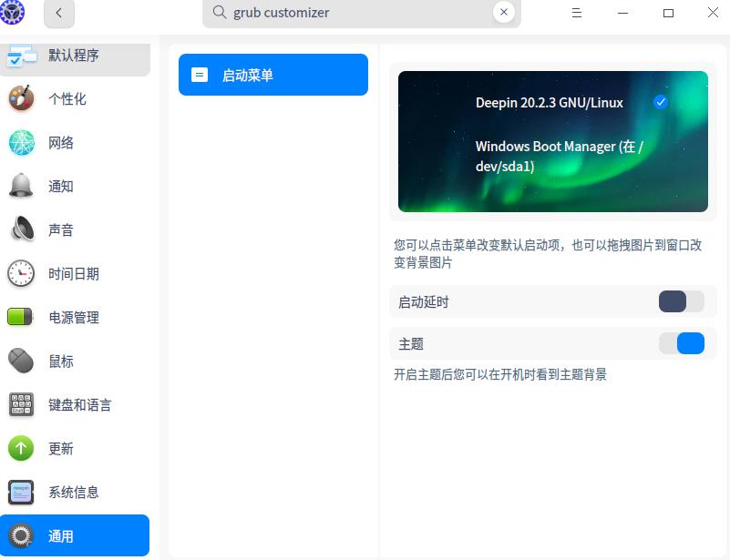Image resolution: width=730 pixels, height=560 pixels.
Task: Click the 通知 bell icon
Action: [x=21, y=186]
